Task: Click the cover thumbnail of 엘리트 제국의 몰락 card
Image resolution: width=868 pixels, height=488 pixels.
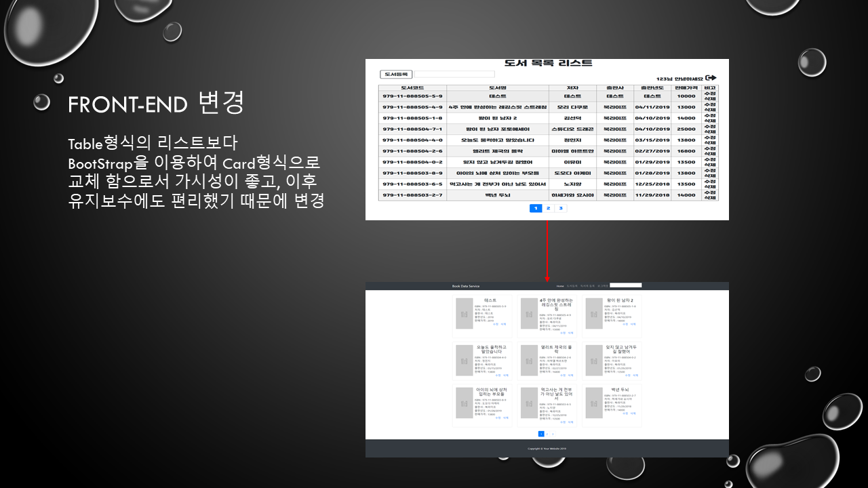Action: point(529,361)
